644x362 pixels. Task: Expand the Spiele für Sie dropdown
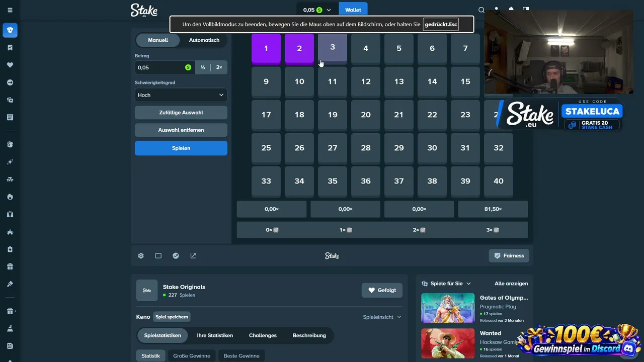(446, 284)
